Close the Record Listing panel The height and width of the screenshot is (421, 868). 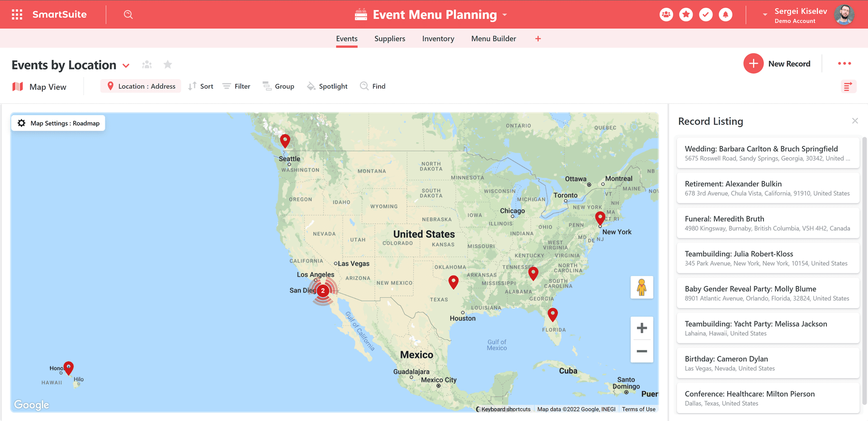(854, 121)
